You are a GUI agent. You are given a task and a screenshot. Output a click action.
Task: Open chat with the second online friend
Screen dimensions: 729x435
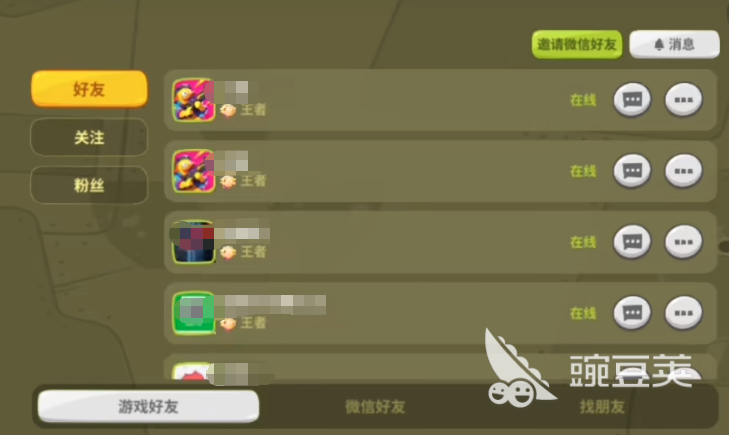tap(632, 171)
